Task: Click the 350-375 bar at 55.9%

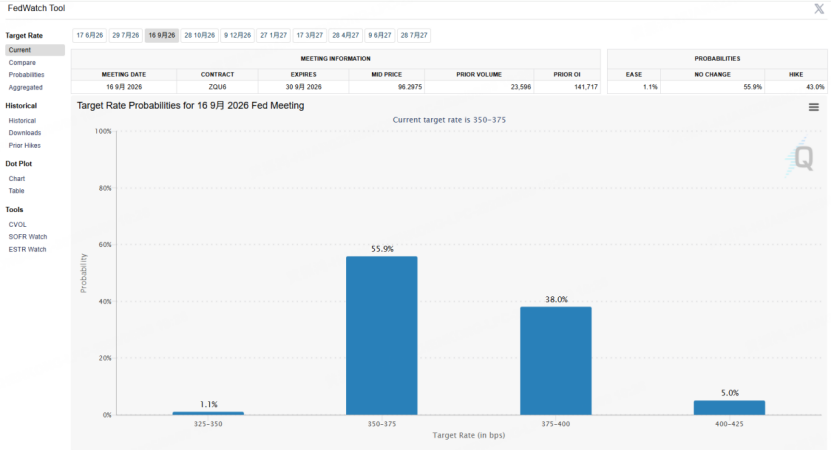Action: click(382, 335)
